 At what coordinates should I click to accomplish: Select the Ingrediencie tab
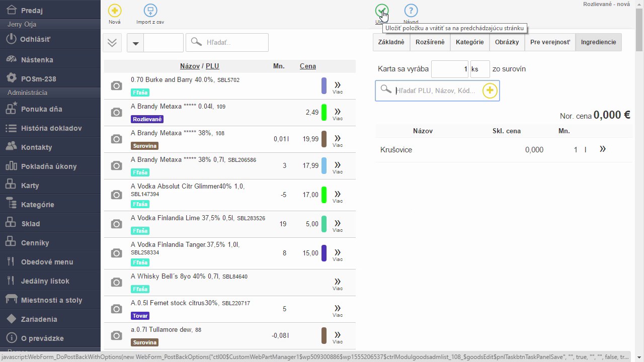tap(599, 42)
